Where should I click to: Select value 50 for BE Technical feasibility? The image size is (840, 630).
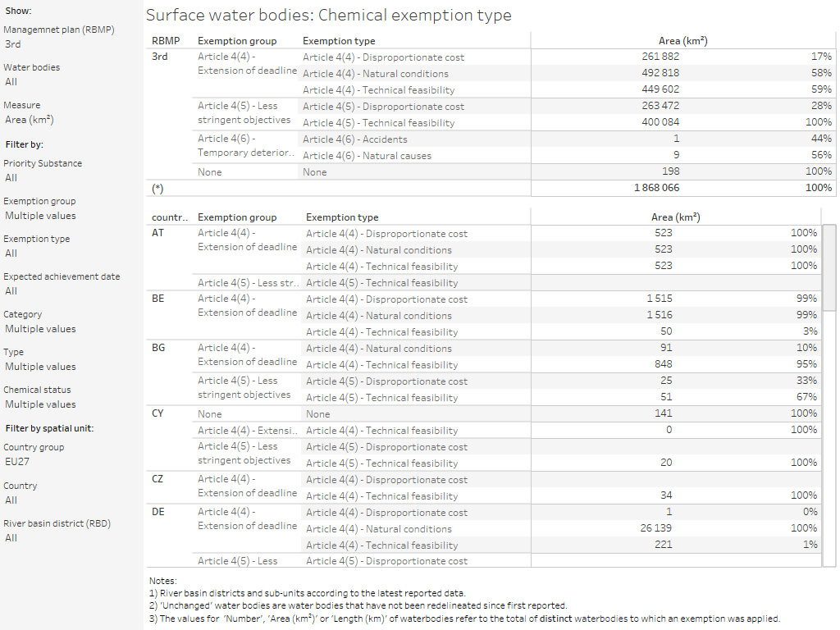click(666, 331)
